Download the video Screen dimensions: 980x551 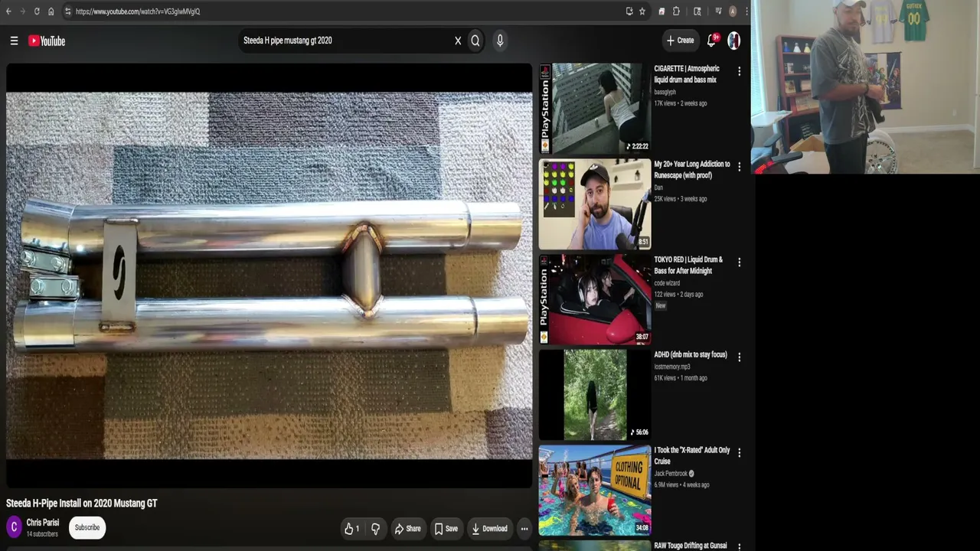(x=489, y=528)
